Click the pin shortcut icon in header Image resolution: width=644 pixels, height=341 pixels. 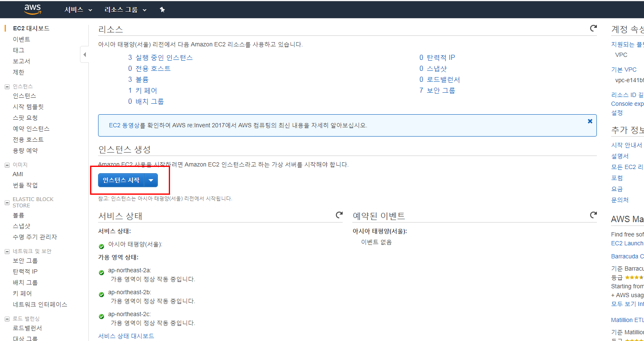pyautogui.click(x=162, y=10)
